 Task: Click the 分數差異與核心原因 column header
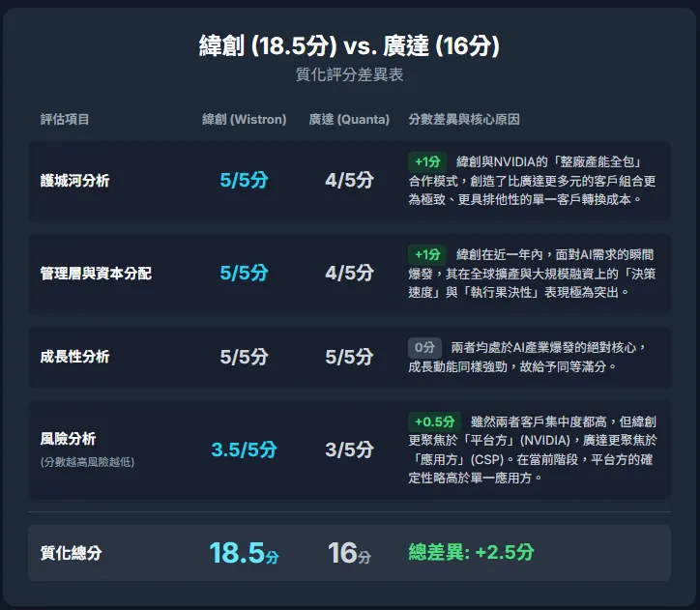pos(464,119)
